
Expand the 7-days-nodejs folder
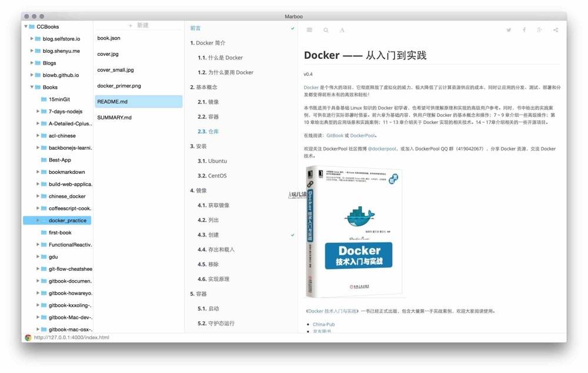click(x=38, y=111)
